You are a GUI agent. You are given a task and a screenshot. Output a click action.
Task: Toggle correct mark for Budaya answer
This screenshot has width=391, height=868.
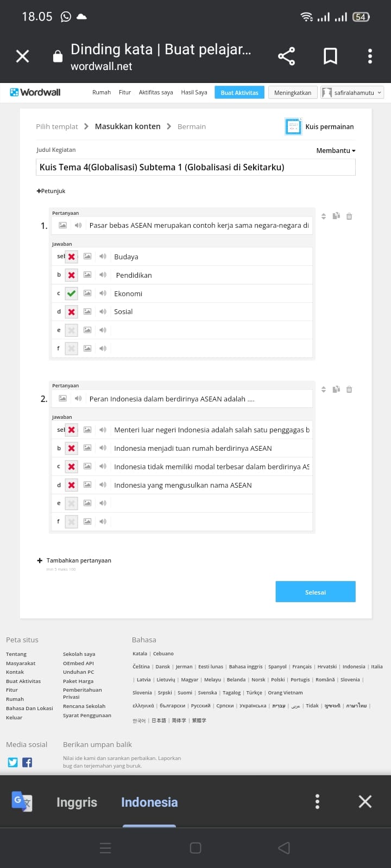(x=71, y=257)
